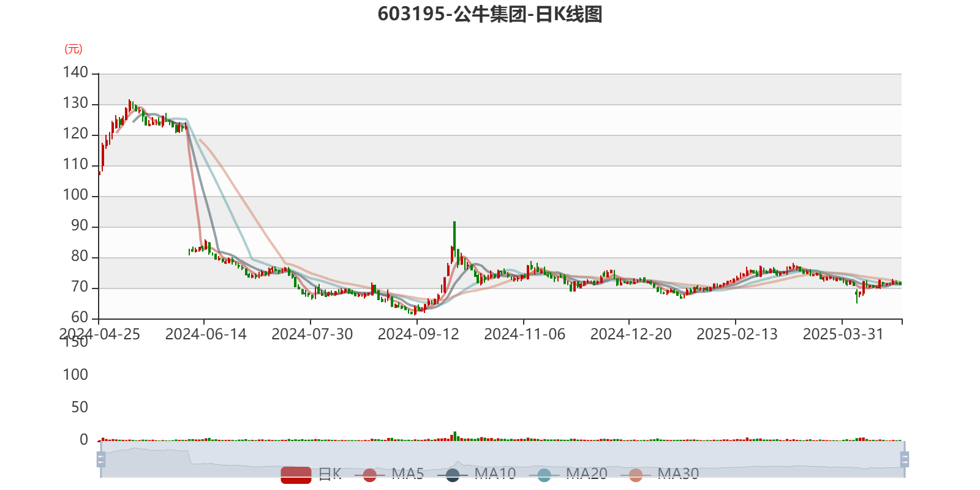
Task: Click the (元) unit label
Action: [73, 49]
